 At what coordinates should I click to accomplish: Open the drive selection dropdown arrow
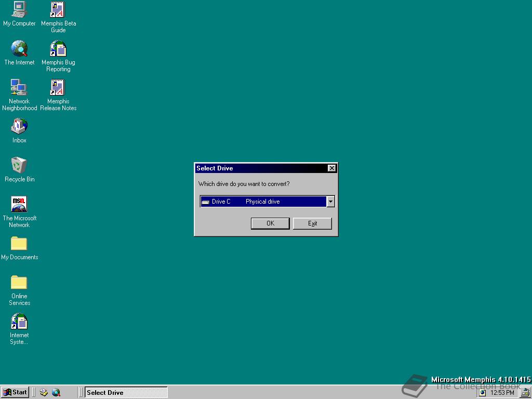330,202
